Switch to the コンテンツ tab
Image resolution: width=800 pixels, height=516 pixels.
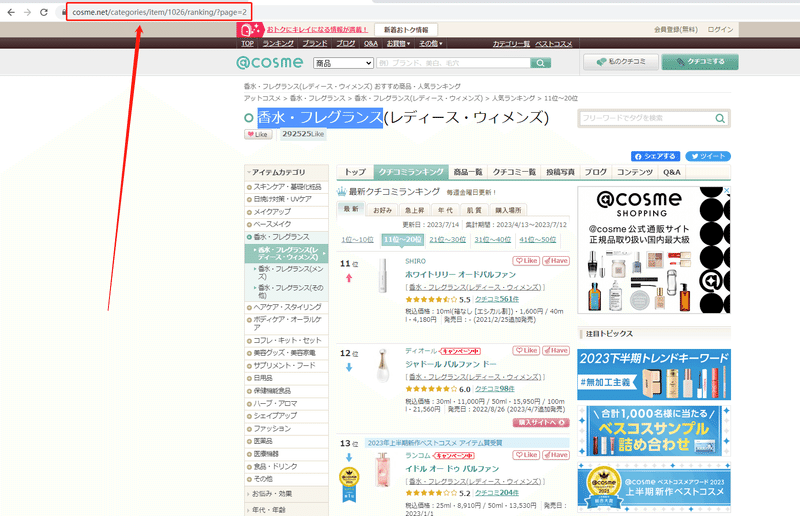pos(635,172)
